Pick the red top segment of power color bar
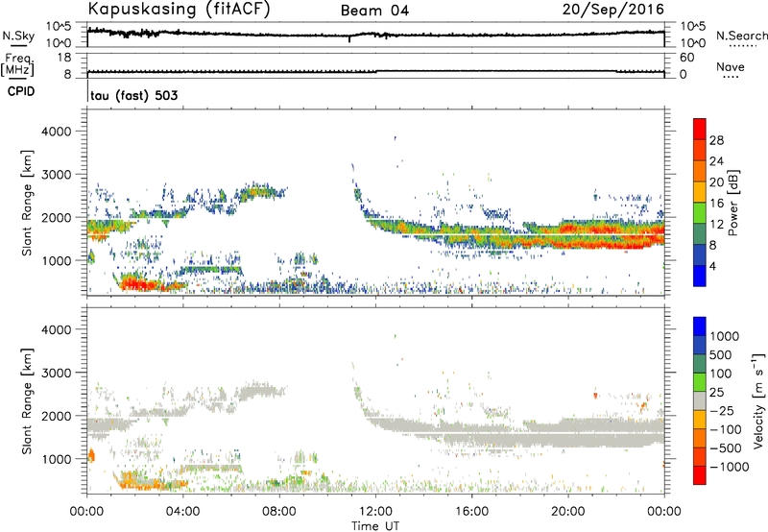Viewport: 768px width, 532px height. click(700, 130)
